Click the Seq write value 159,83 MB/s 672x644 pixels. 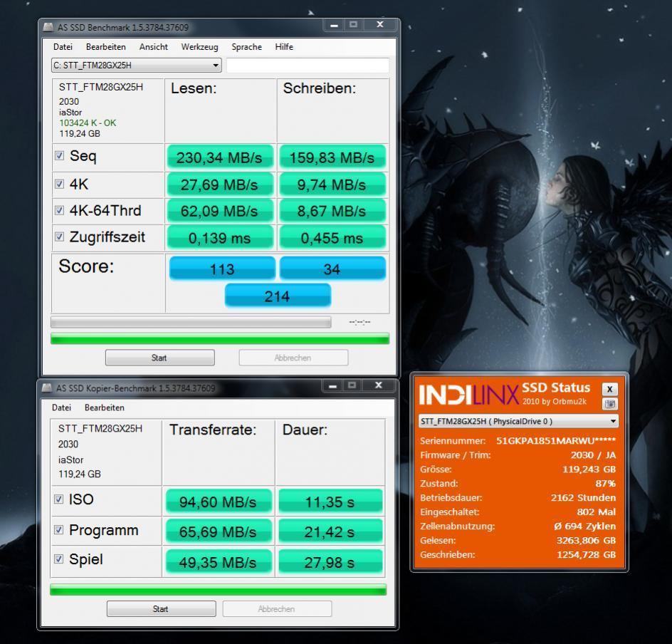(332, 157)
